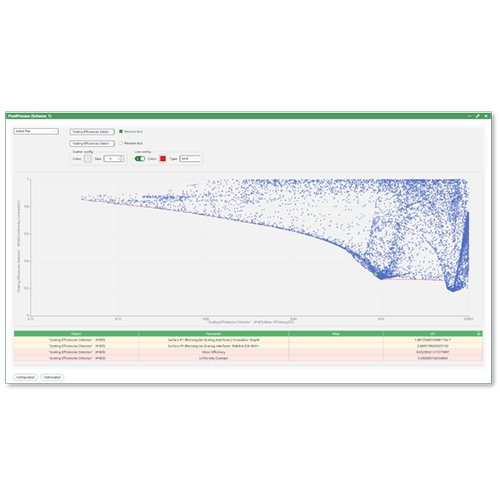
Task: Open the line Type dropdown
Action: (x=190, y=159)
